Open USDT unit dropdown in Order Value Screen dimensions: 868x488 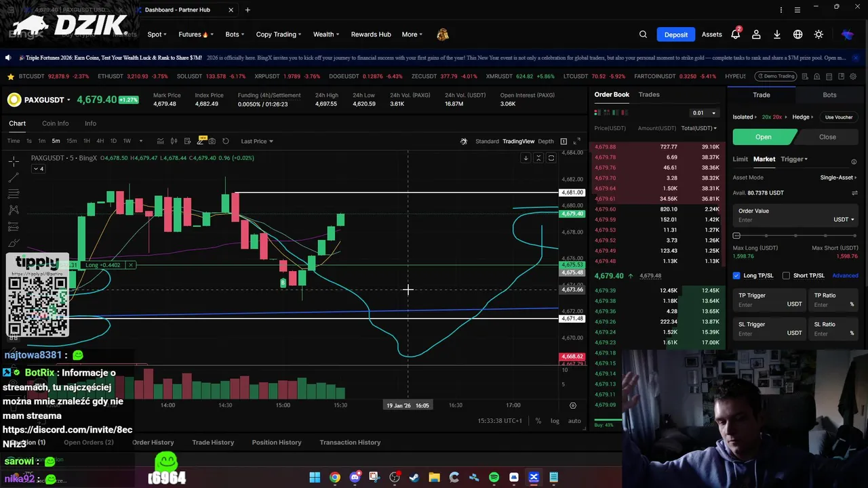coord(844,220)
